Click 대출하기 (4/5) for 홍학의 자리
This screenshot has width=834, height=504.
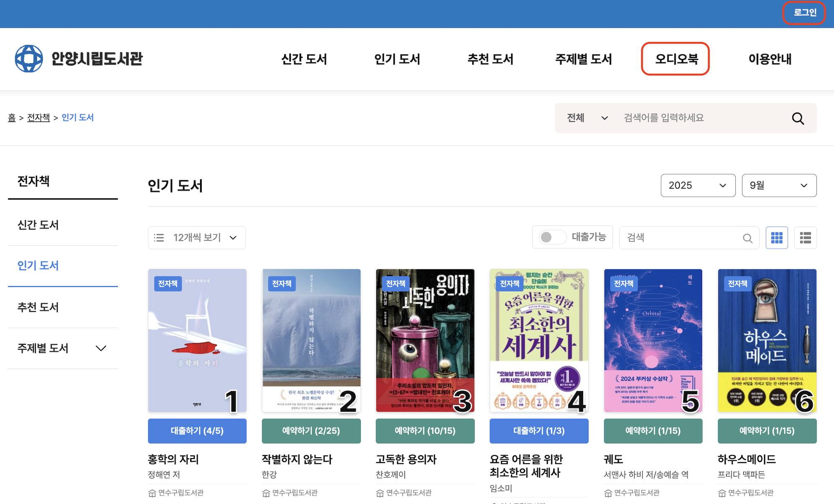coord(197,430)
